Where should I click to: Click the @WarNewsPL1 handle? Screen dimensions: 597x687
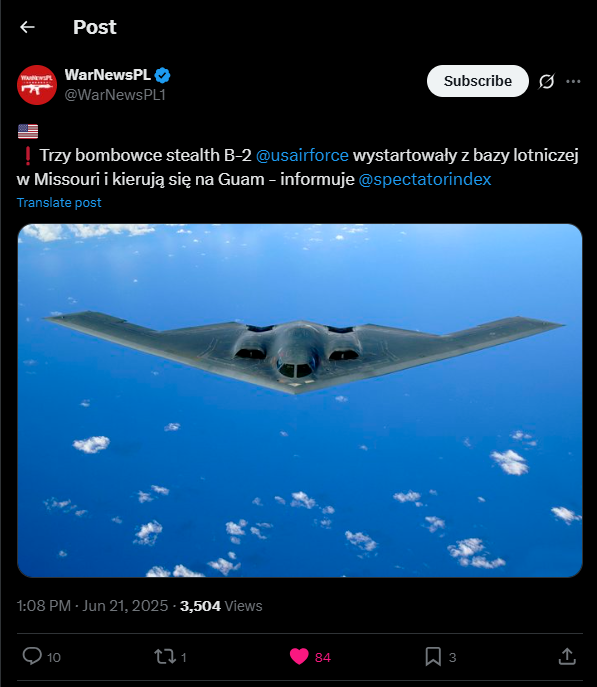pos(115,95)
